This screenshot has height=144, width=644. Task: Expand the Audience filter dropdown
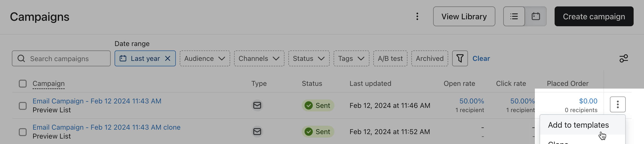point(204,59)
